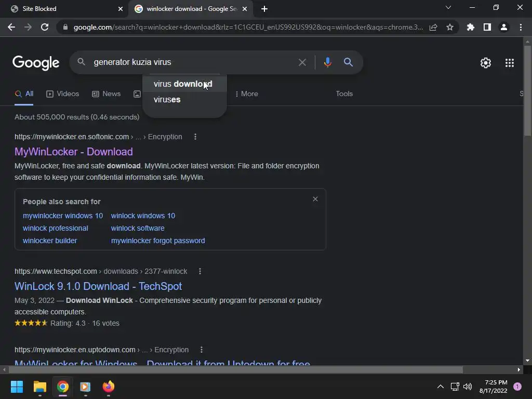
Task: Open the Chrome profile avatar
Action: pyautogui.click(x=503, y=27)
